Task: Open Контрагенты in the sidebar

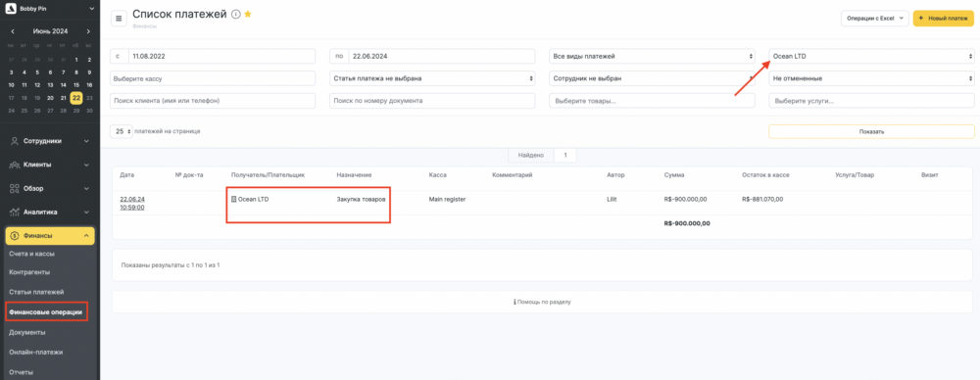Action: (30, 272)
